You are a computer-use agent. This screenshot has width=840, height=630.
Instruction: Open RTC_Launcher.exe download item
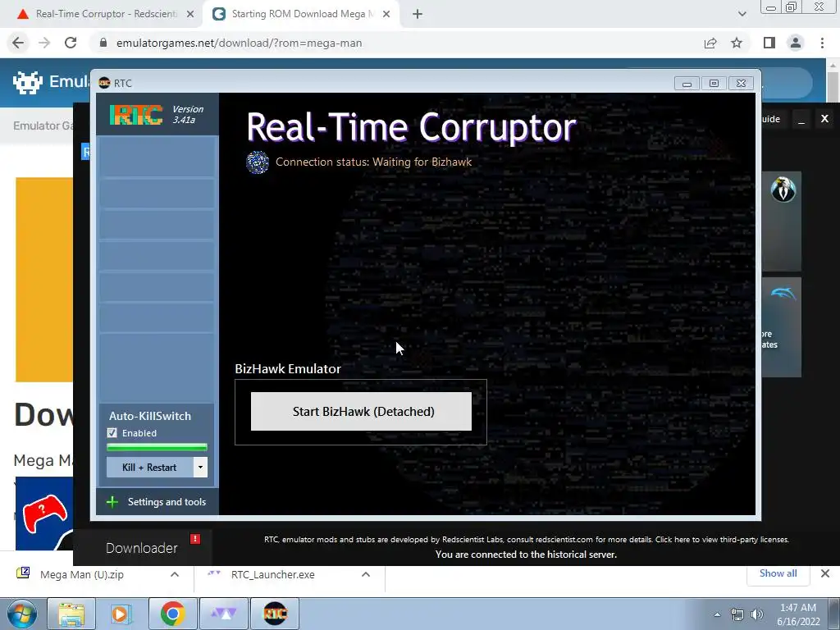[272, 574]
